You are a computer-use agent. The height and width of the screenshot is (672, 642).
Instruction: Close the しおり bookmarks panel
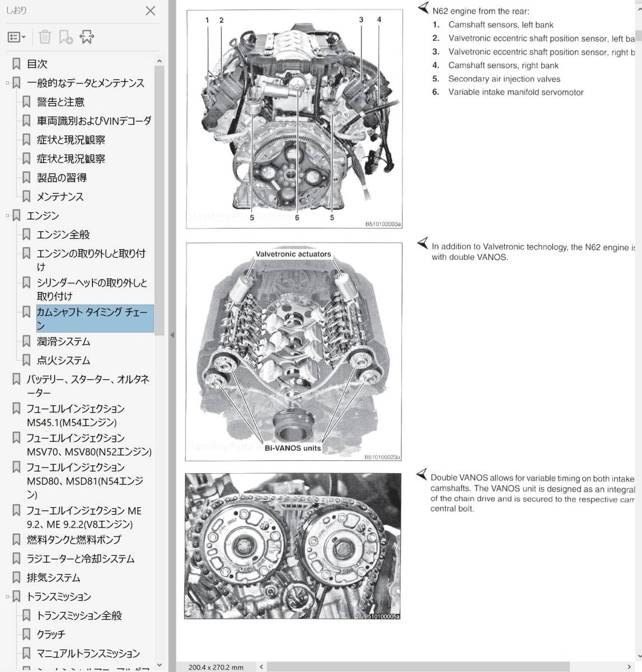tap(150, 11)
